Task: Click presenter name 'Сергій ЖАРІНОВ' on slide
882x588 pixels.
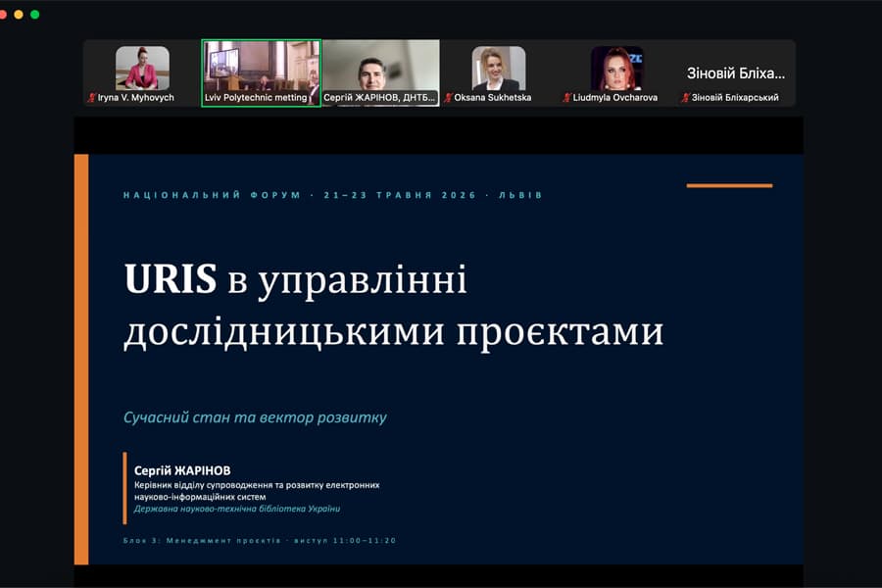Action: click(182, 470)
